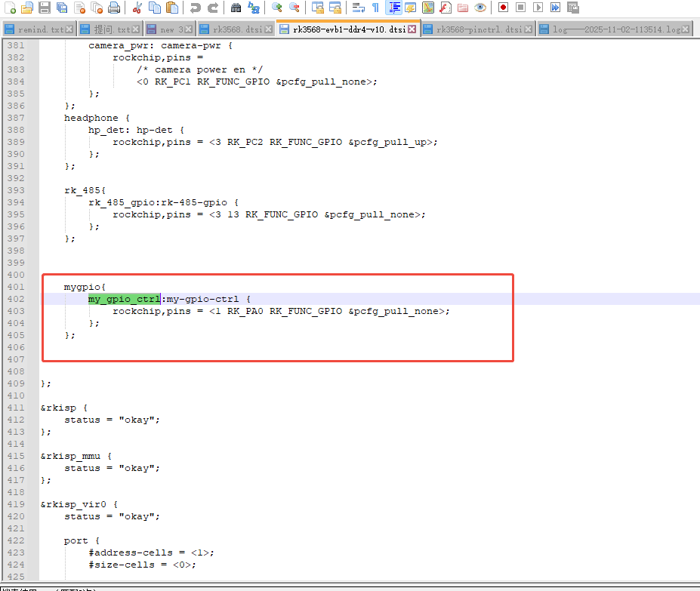The width and height of the screenshot is (700, 591).
Task: Close the remind.txt tab
Action: (69, 29)
